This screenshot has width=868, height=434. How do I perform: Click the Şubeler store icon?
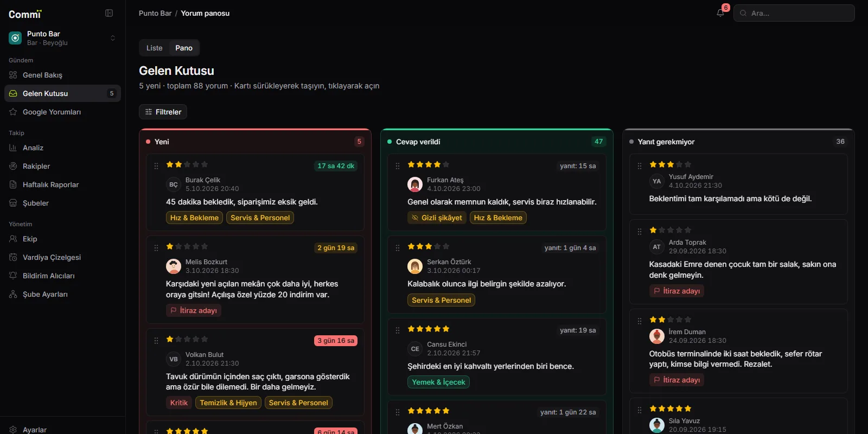[13, 203]
